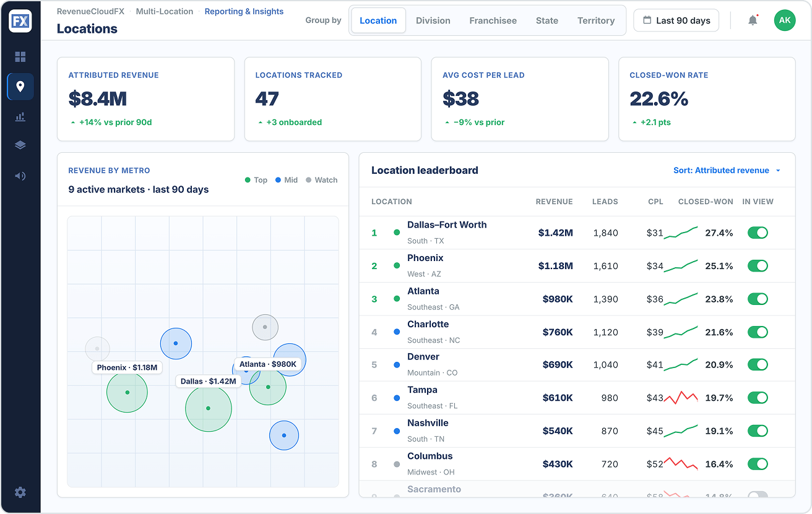The image size is (812, 514).
Task: Select the Denver location name
Action: coord(423,357)
